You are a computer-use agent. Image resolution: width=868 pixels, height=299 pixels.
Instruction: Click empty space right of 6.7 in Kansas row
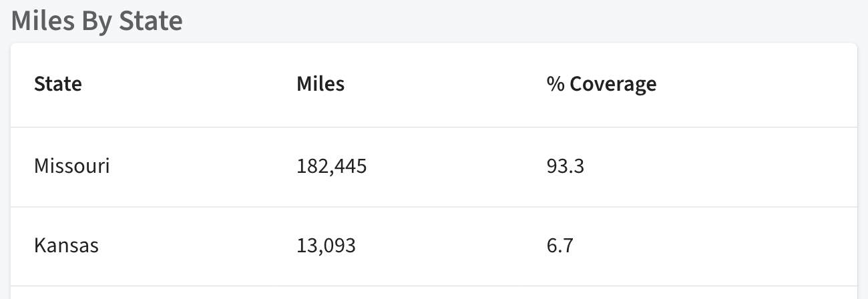pos(714,246)
